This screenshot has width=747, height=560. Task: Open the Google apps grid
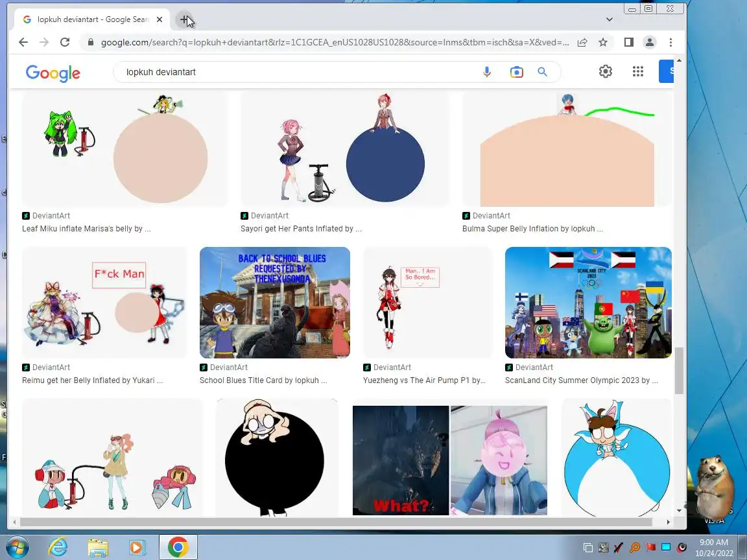[x=638, y=71]
